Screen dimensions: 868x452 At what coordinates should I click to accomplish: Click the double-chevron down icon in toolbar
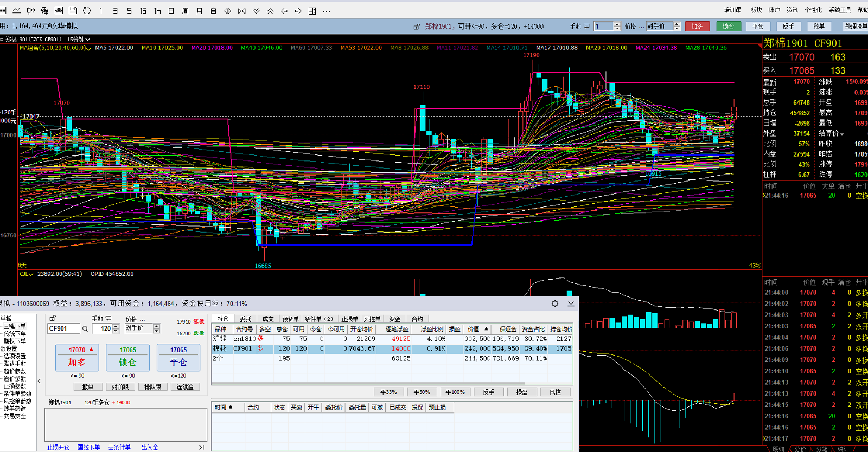(x=256, y=11)
